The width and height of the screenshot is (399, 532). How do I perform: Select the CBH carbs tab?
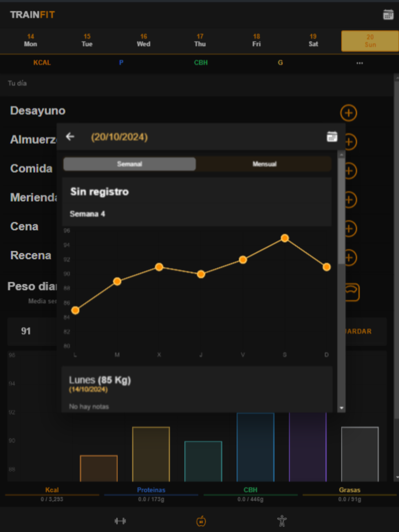pos(201,63)
